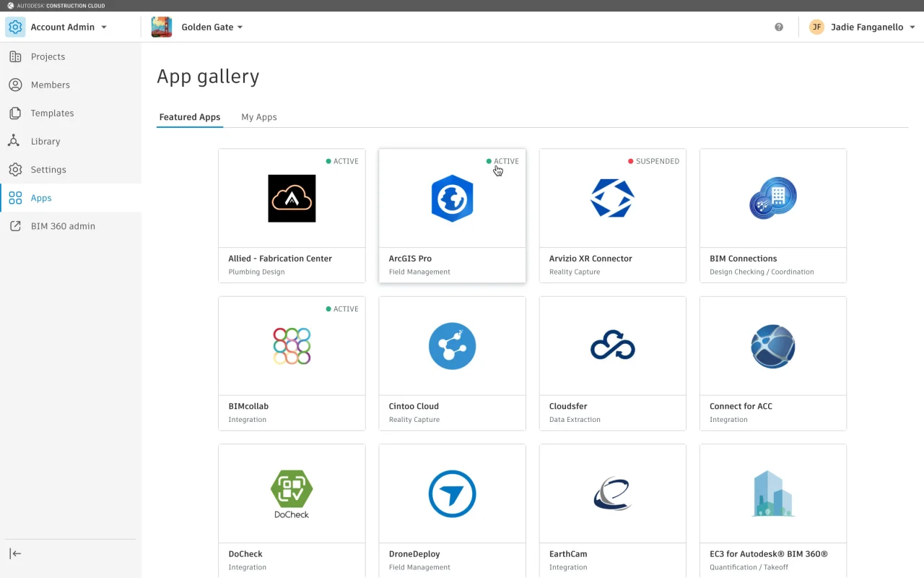
Task: Go to Projects in the sidebar
Action: (x=71, y=56)
